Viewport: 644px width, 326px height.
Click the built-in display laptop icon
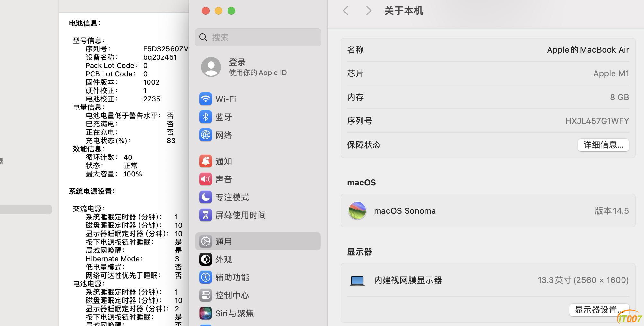357,281
